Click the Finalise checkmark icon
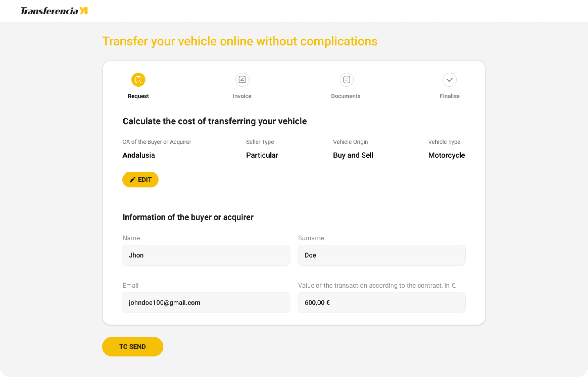Screen dimensions: 588x377 (449, 80)
